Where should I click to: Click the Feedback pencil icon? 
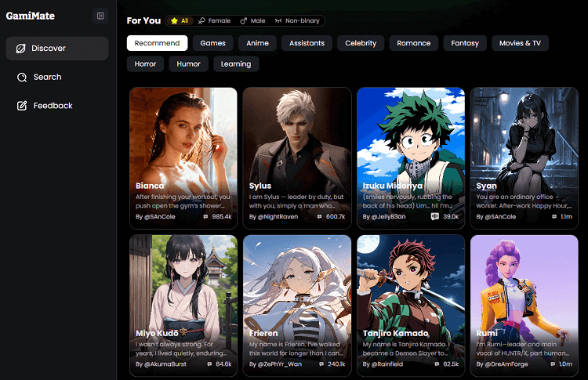[x=22, y=106]
